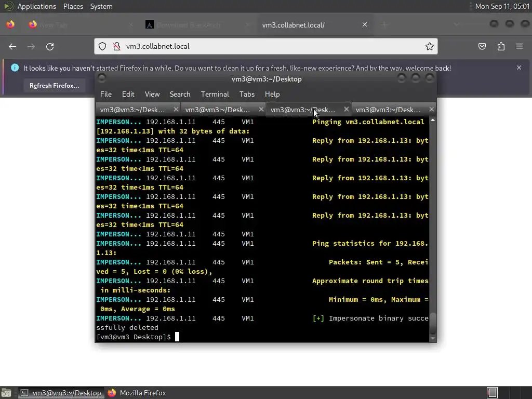This screenshot has height=399, width=532.
Task: Click the show desktop icon in bottom panel
Action: pos(6,393)
